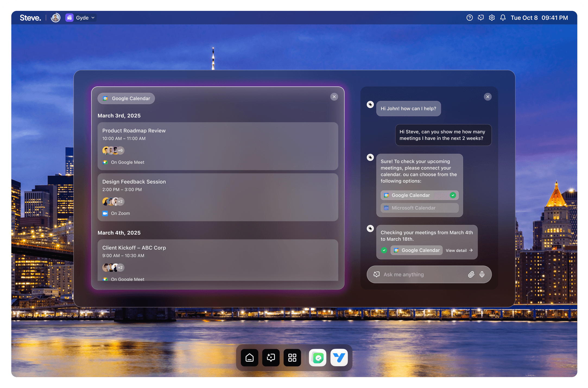Launch the green chat app in dock
Viewport: 588px width, 388px height.
coord(318,358)
